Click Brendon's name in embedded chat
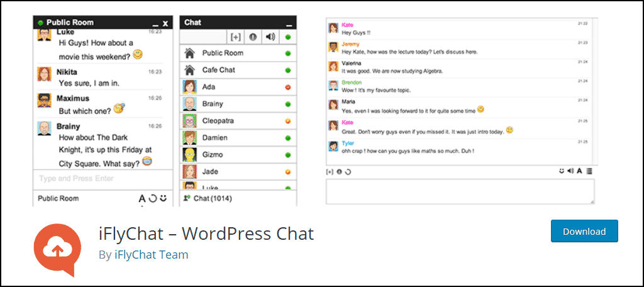Image resolution: width=644 pixels, height=287 pixels. pos(352,82)
